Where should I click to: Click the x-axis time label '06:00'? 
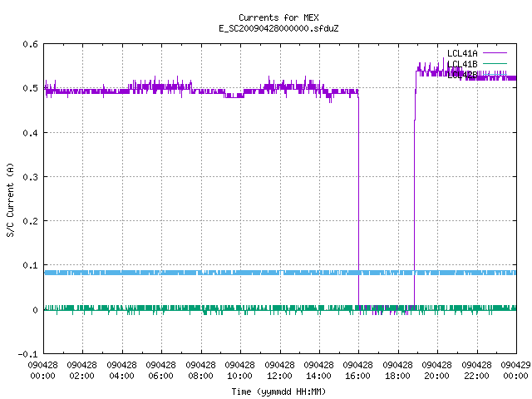(x=160, y=376)
